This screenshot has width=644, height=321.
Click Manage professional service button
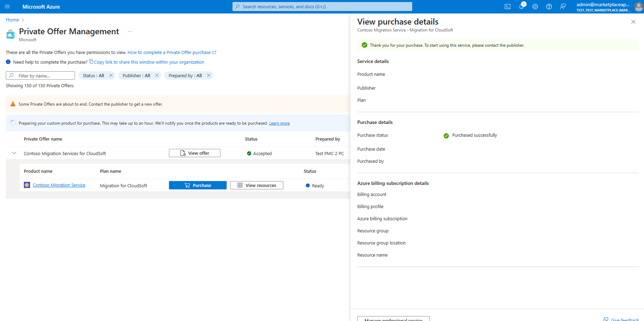(393, 319)
